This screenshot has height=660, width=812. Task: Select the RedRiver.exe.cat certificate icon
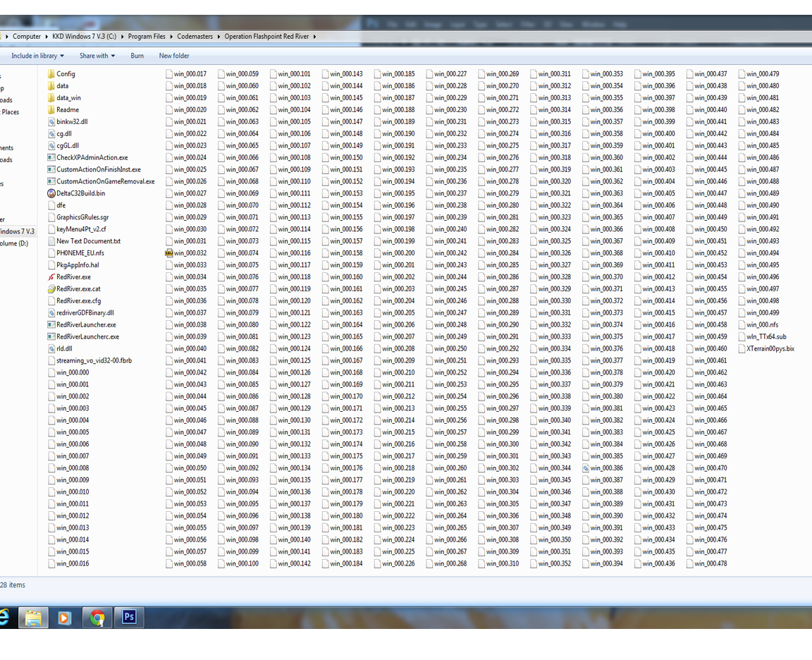coord(51,289)
